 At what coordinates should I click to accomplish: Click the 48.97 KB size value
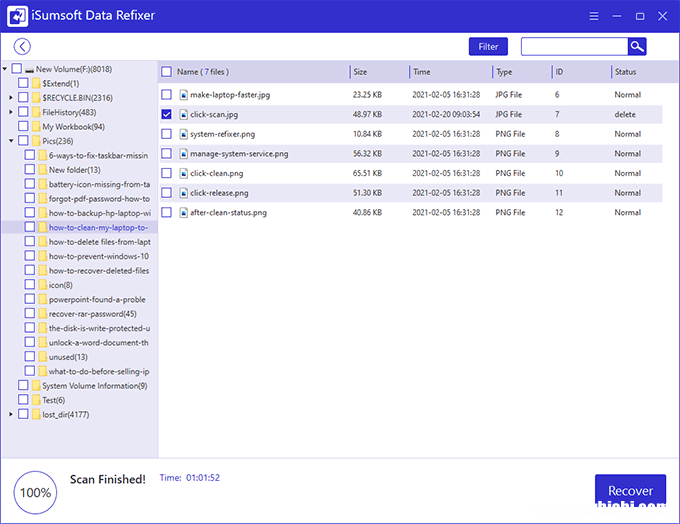tap(367, 115)
